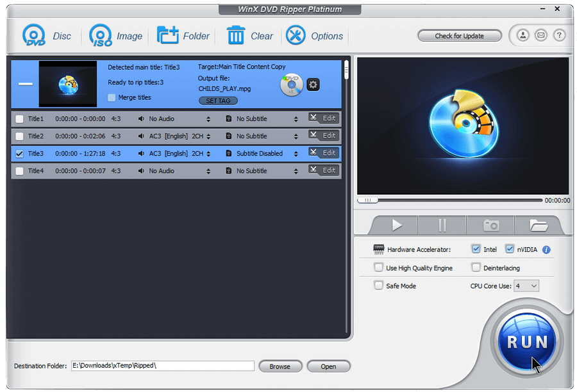Screen dimensions: 577x392
Task: Load a DVD folder with Folder button
Action: tap(183, 36)
